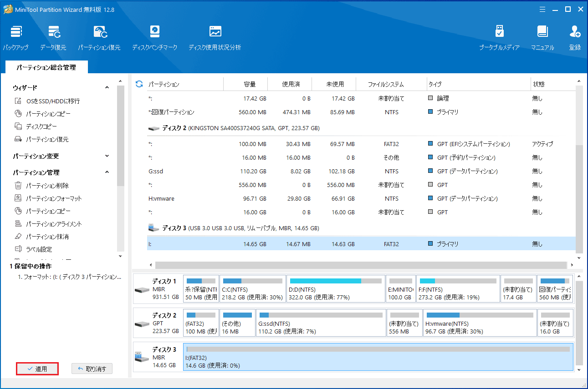Choose パーティション復元 in the wizard list
The width and height of the screenshot is (588, 389).
click(47, 139)
